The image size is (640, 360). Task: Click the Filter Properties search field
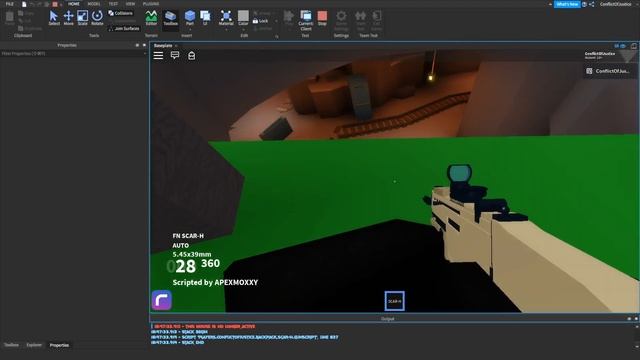[x=72, y=53]
